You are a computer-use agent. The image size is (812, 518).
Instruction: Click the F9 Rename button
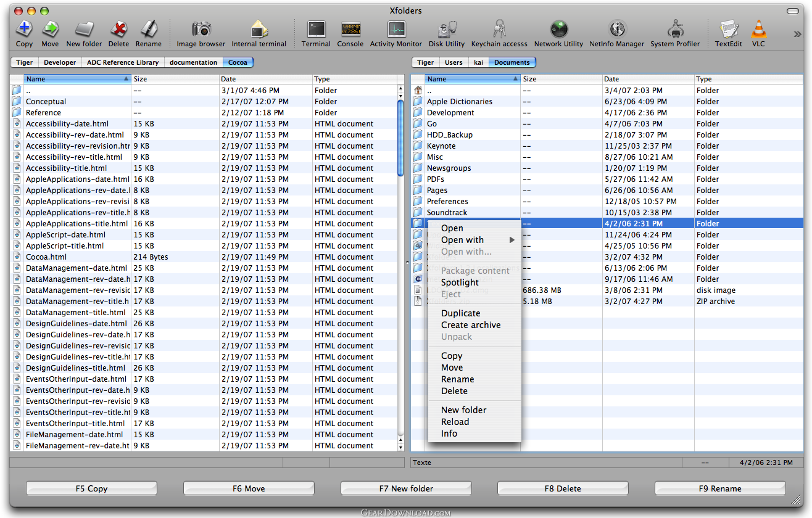pos(720,488)
